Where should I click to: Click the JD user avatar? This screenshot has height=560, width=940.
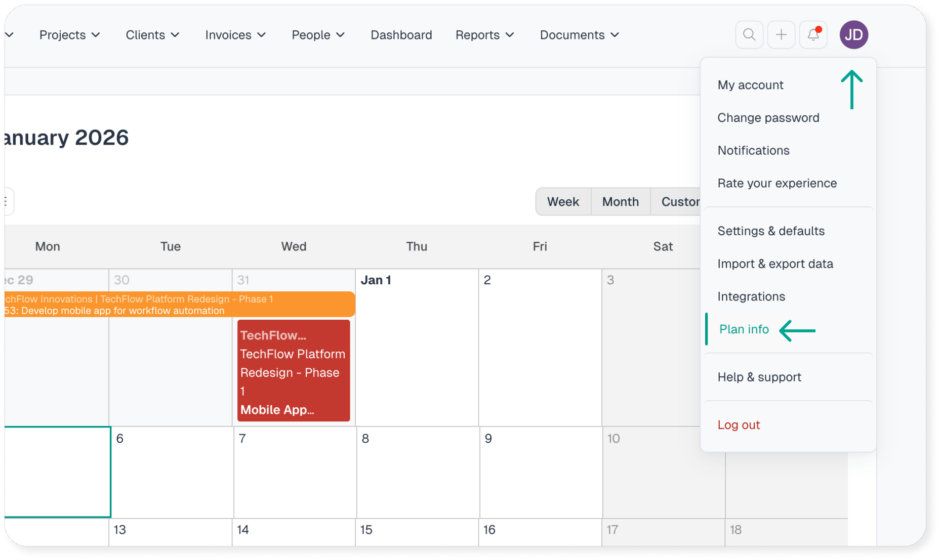(x=853, y=35)
